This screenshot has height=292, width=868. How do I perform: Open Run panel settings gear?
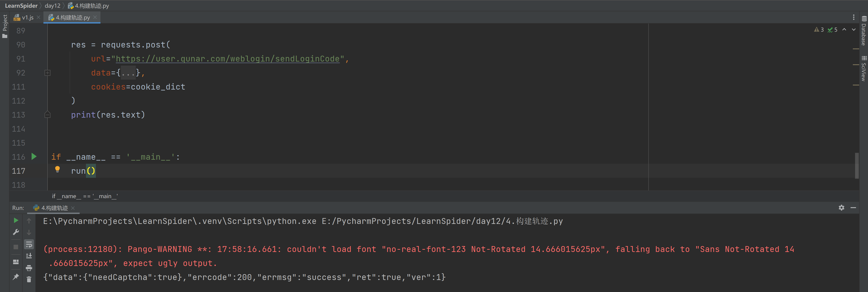click(x=841, y=208)
